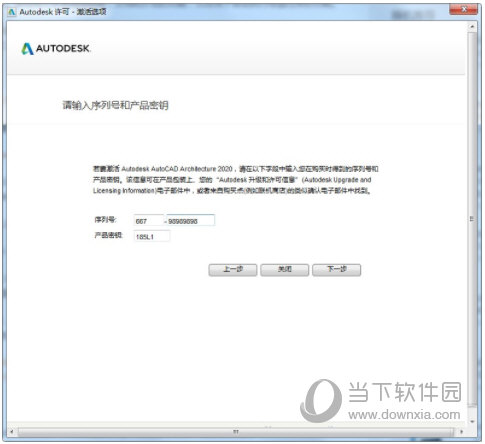Click the heading 请输入序列号和产品密钥
The width and height of the screenshot is (485, 444).
tap(115, 105)
